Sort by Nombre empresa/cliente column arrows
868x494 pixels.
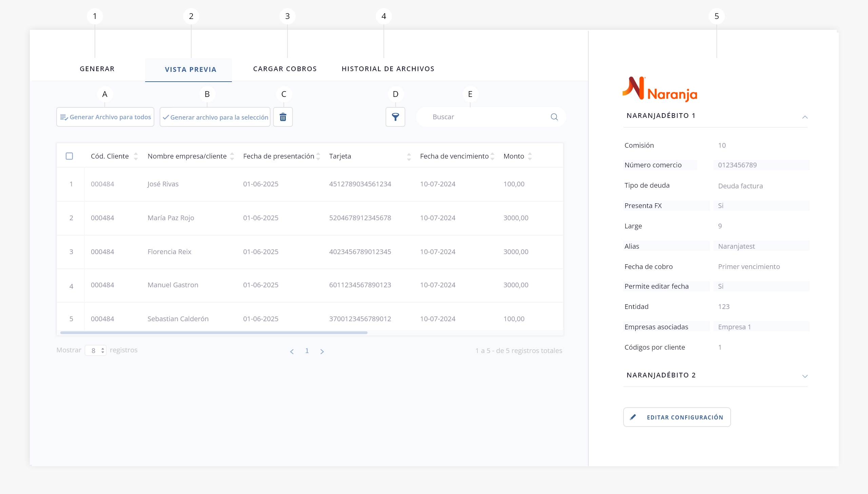232,157
